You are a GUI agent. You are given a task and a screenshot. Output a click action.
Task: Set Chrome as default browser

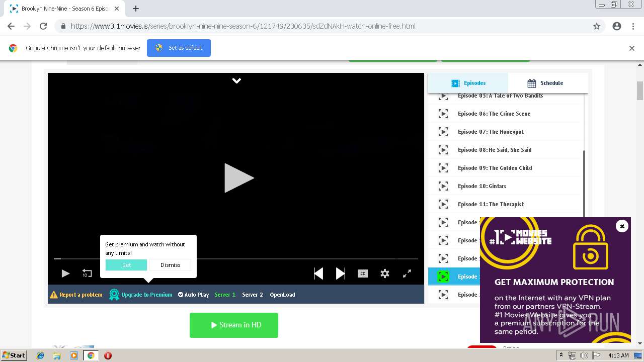pos(179,48)
